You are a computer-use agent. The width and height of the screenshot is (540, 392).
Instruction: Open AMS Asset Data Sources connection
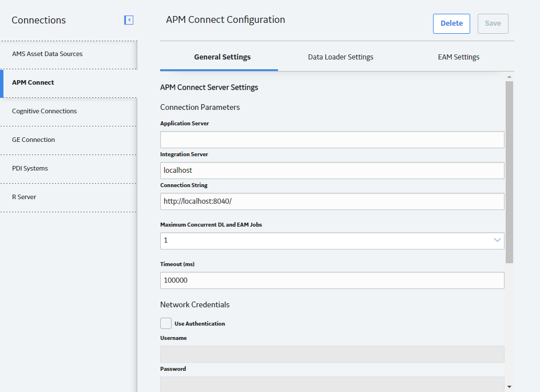coord(69,54)
